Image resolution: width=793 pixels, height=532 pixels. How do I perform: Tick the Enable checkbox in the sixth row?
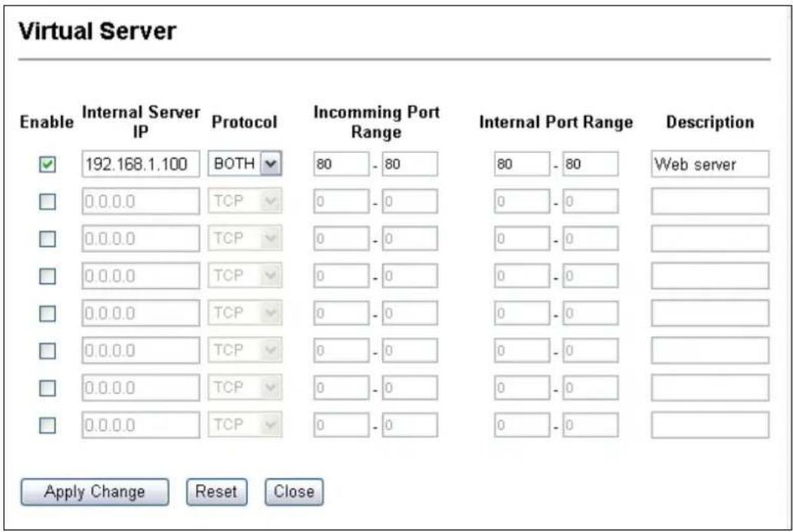(x=48, y=351)
